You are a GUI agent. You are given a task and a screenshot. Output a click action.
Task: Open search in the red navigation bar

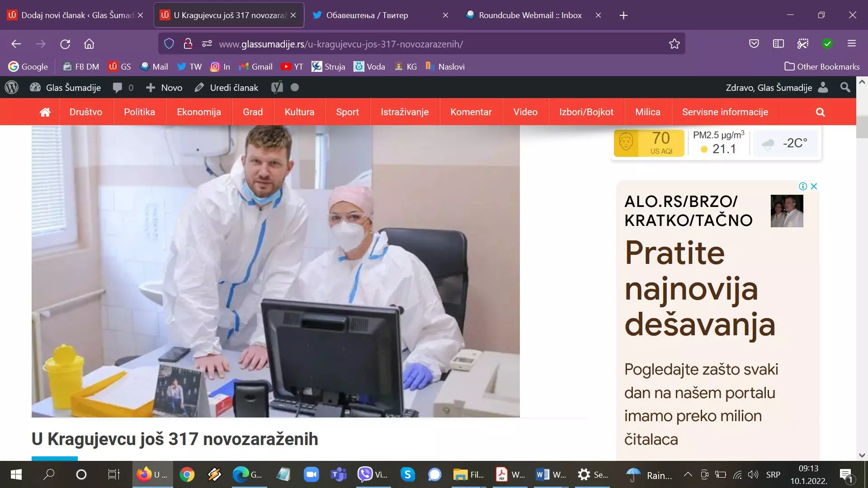[820, 112]
